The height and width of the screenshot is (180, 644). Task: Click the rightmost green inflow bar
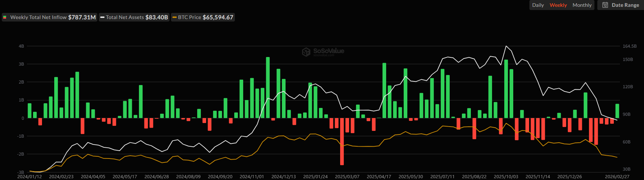(617, 111)
